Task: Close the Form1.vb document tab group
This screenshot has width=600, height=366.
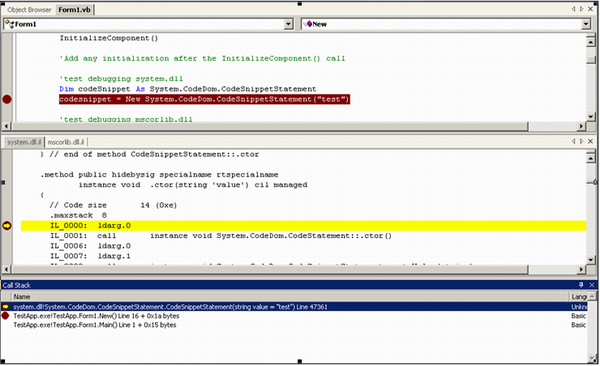Action: click(590, 9)
